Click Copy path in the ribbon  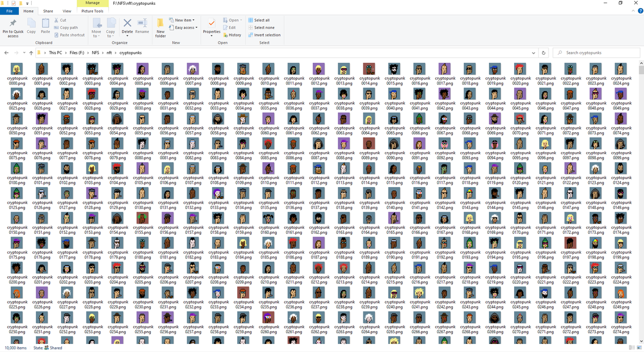point(66,27)
